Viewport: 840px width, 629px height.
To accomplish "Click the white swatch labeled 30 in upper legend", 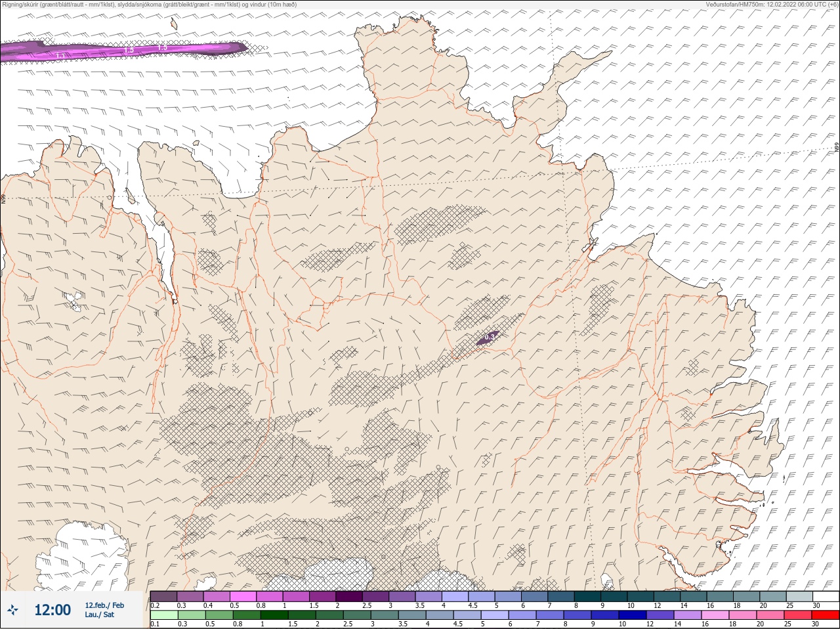I will [x=826, y=596].
